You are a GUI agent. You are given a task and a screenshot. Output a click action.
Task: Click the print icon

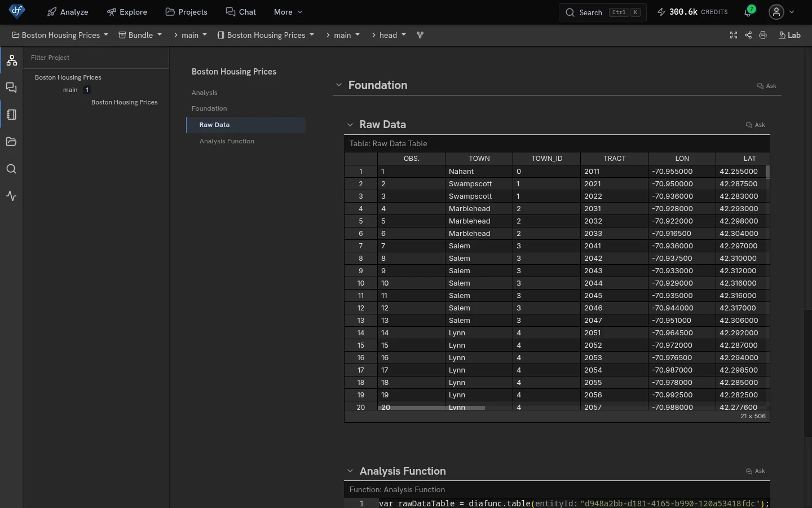pos(763,35)
